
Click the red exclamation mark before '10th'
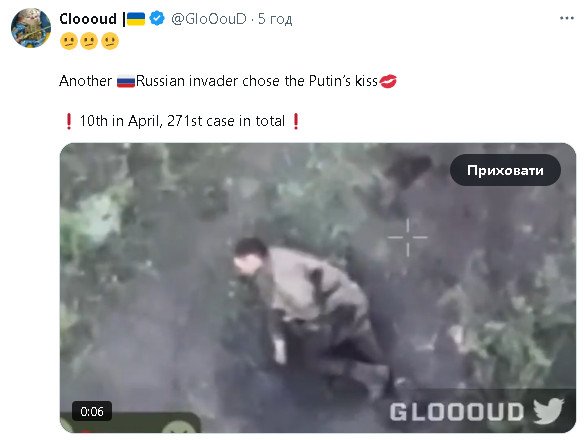tap(69, 121)
